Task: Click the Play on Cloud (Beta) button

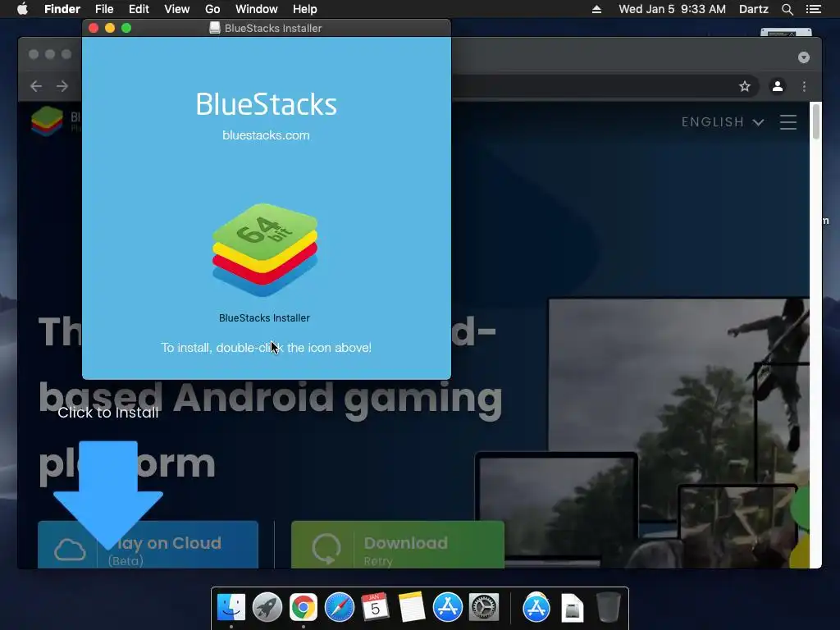Action: click(x=148, y=545)
